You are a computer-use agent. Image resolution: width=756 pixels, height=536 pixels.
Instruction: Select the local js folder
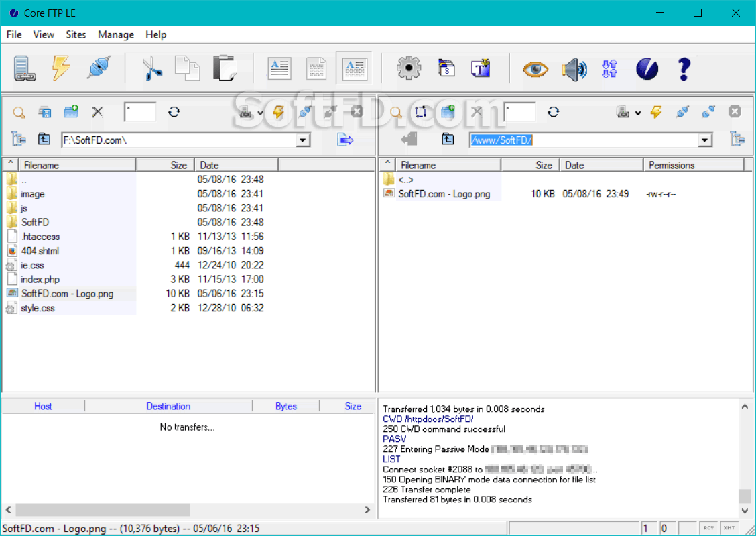(x=24, y=208)
